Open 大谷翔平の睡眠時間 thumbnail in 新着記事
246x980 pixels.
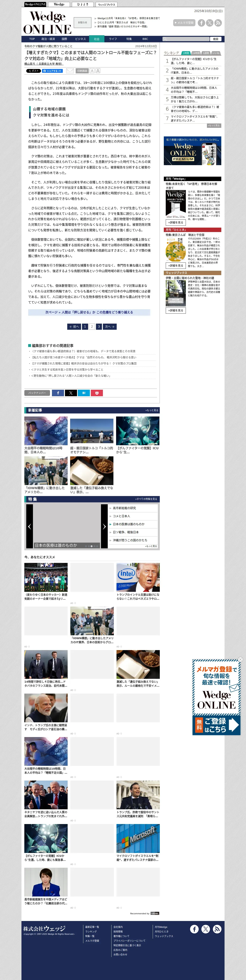point(46,431)
